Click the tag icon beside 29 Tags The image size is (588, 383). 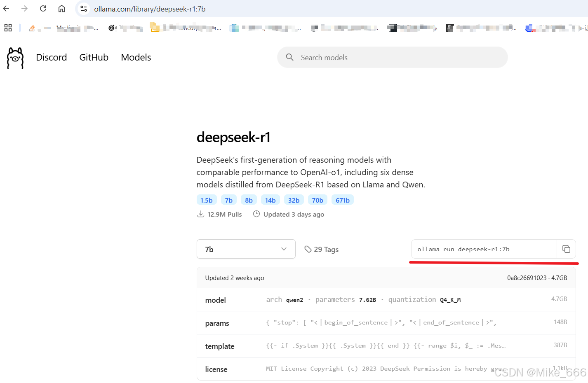(308, 249)
